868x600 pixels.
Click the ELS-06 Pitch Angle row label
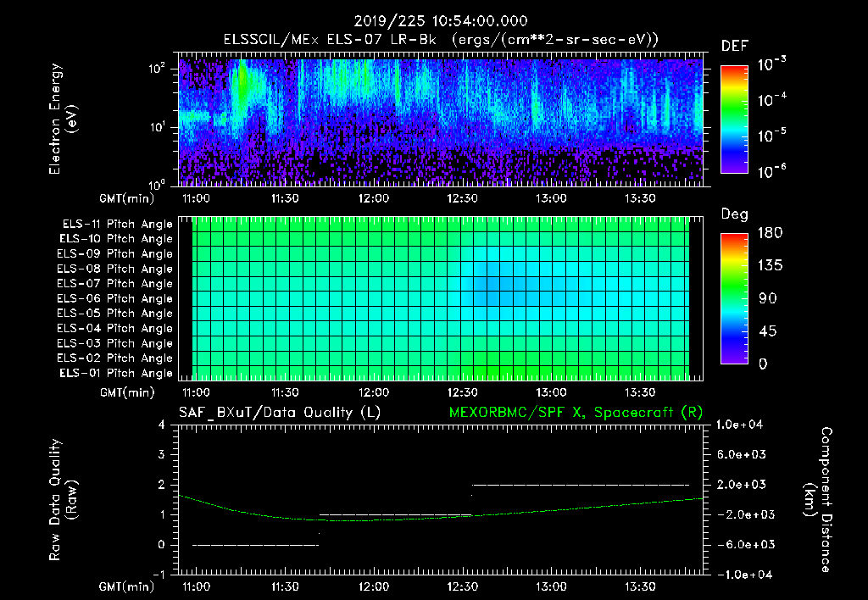tap(115, 298)
